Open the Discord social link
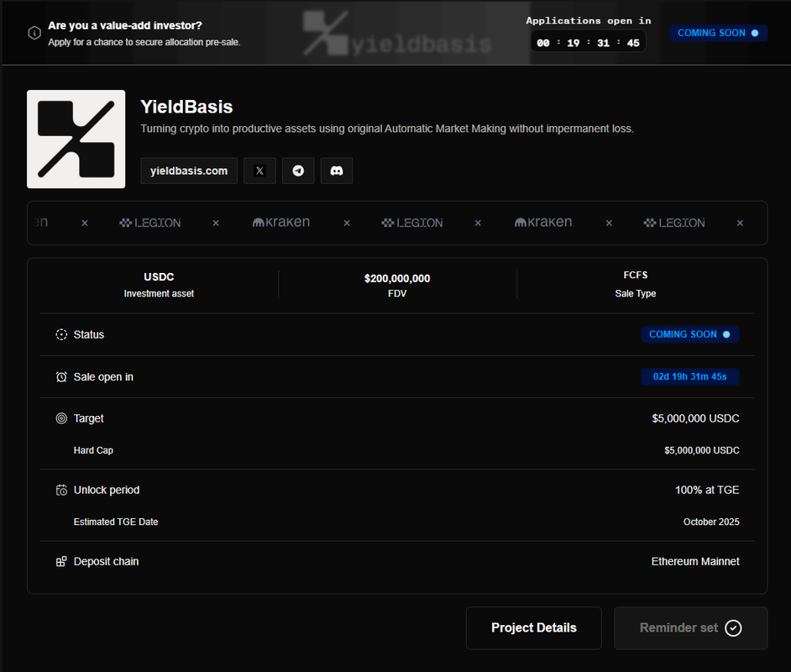The image size is (791, 672). (337, 171)
